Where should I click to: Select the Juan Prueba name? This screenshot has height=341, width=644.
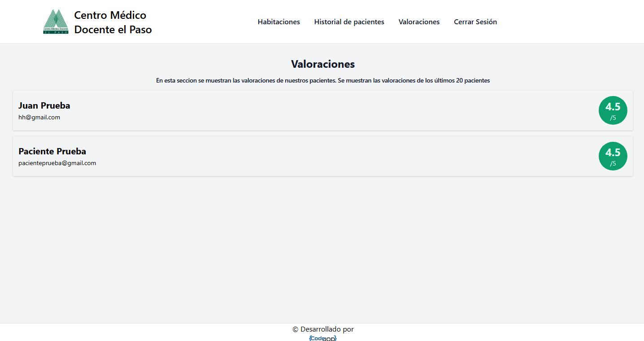(x=44, y=105)
